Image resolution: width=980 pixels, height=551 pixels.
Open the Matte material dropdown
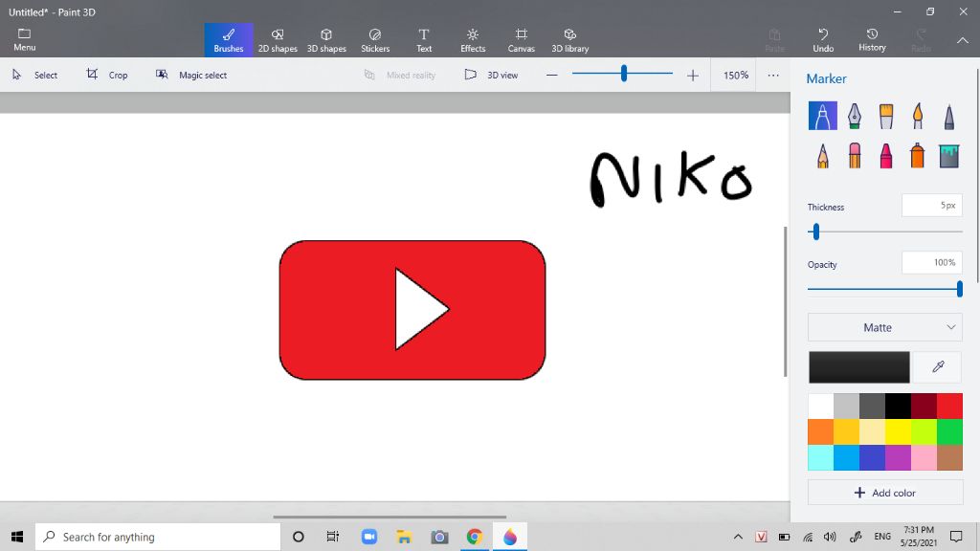coord(885,327)
